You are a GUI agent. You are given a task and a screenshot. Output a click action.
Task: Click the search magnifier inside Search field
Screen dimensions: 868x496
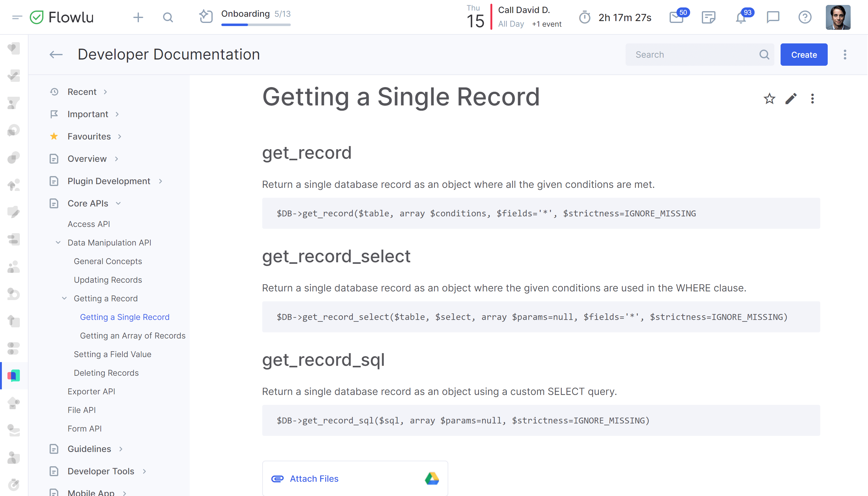click(x=764, y=55)
